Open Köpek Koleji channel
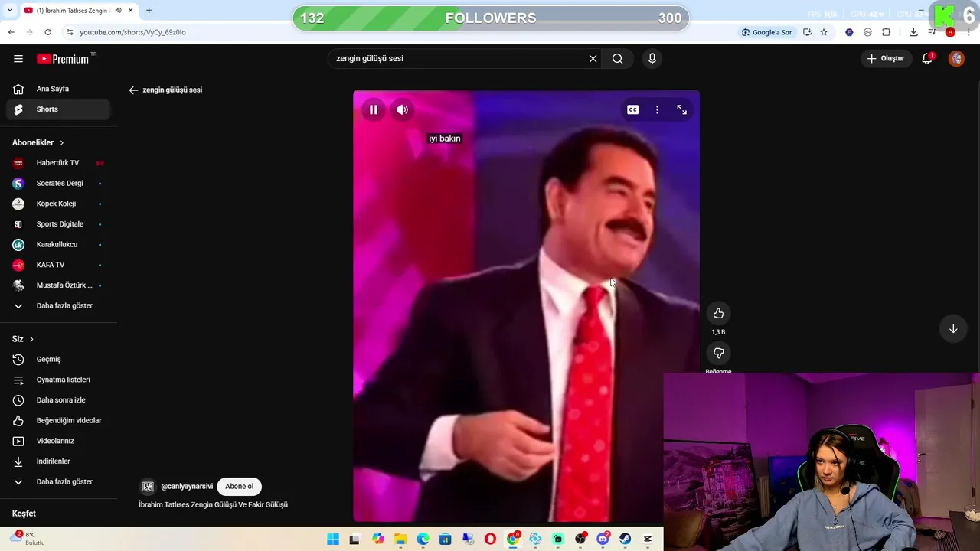Screen dimensions: 980x551 click(x=58, y=204)
